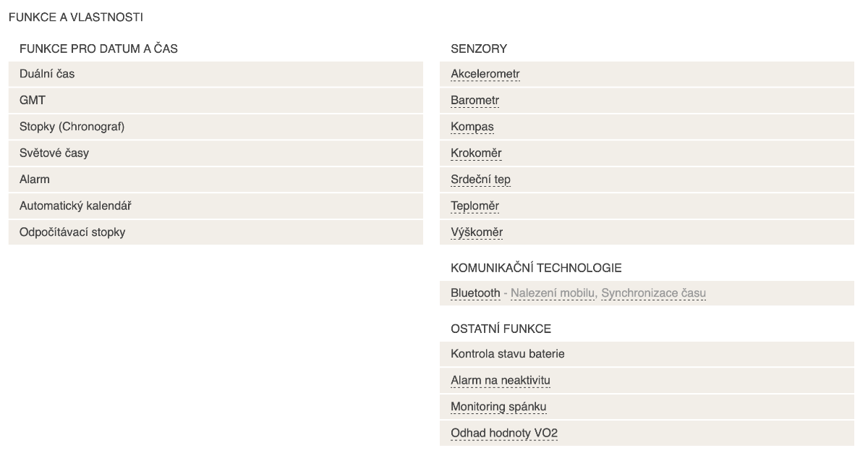Click the Barometr dotted link

click(475, 100)
